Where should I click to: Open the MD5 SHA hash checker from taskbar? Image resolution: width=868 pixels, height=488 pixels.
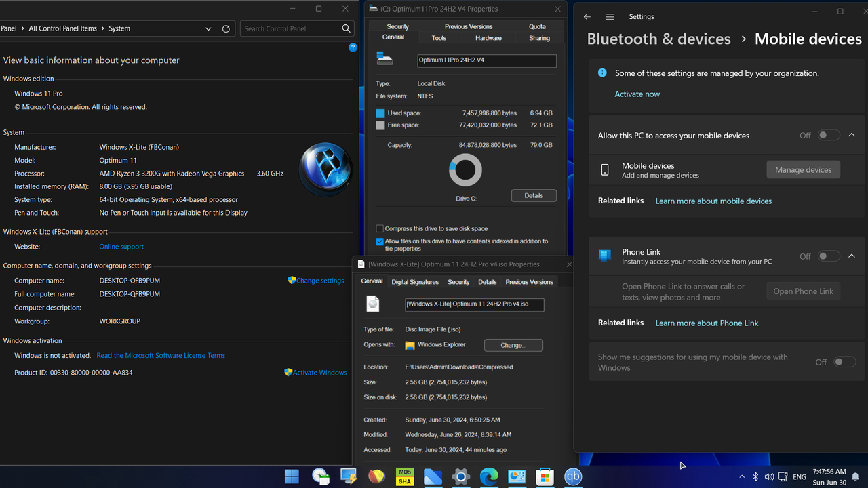pyautogui.click(x=404, y=476)
